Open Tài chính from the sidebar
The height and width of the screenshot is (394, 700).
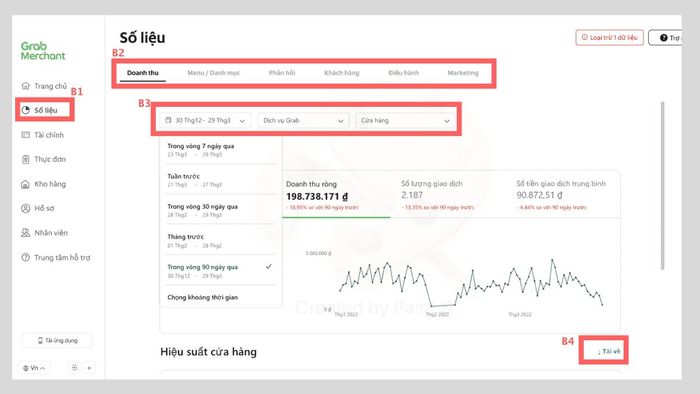(42, 135)
